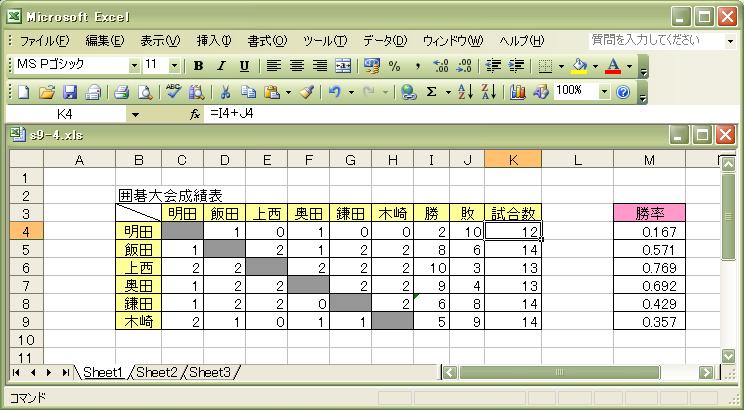Undo the last action
The height and width of the screenshot is (410, 744).
(x=335, y=92)
